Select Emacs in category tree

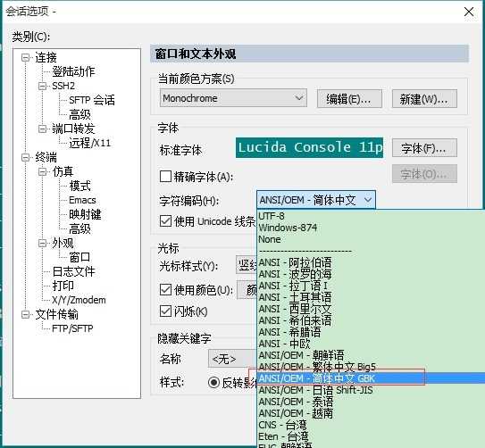pyautogui.click(x=82, y=200)
